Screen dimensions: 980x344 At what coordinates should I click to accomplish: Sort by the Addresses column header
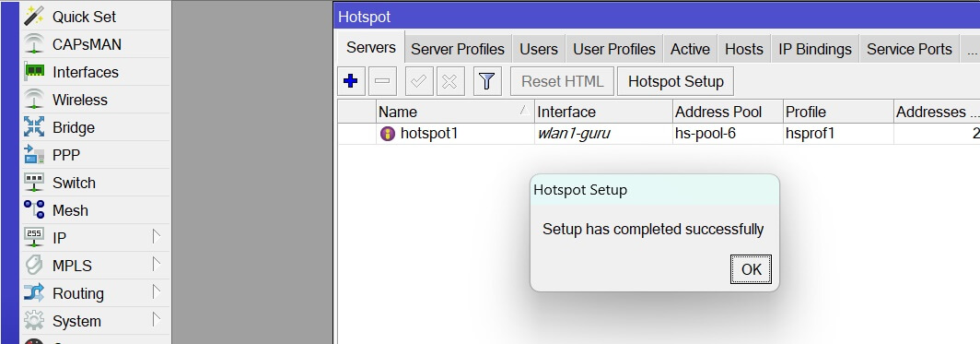coord(937,112)
